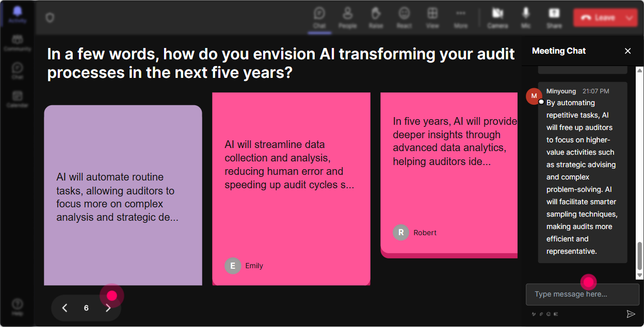Insert an emoji into the message
The height and width of the screenshot is (327, 644).
tap(549, 314)
